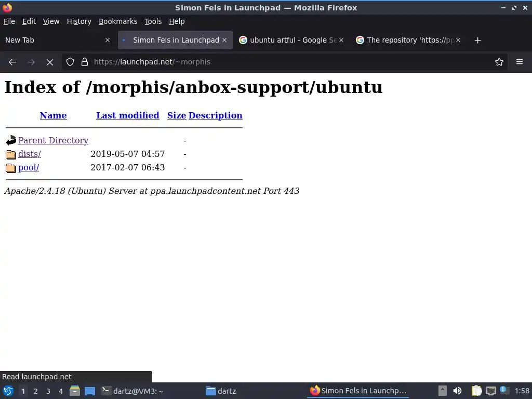The width and height of the screenshot is (532, 399).
Task: Go back to the previous page
Action: tap(12, 62)
